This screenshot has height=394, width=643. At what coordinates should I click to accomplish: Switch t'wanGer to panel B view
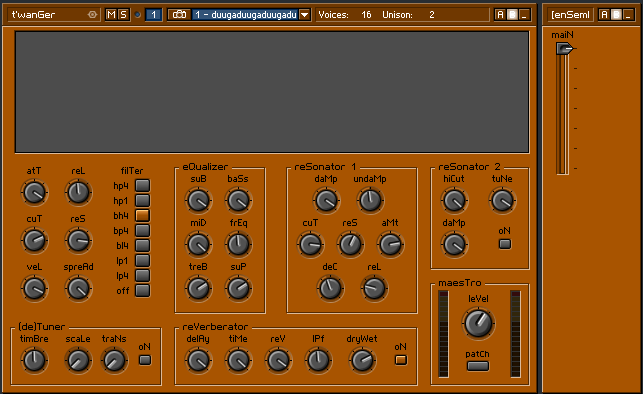[x=512, y=15]
